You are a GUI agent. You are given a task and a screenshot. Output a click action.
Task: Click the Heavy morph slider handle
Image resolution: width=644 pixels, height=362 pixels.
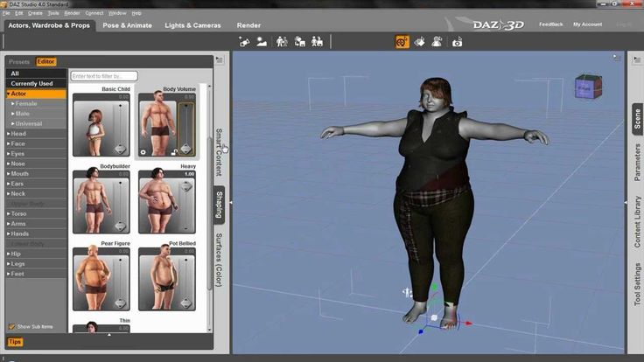(x=186, y=187)
